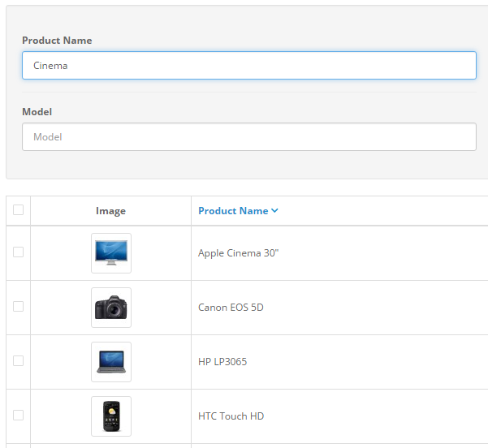The height and width of the screenshot is (448, 488).
Task: Open the Canon camera thumbnail image
Action: click(x=111, y=308)
